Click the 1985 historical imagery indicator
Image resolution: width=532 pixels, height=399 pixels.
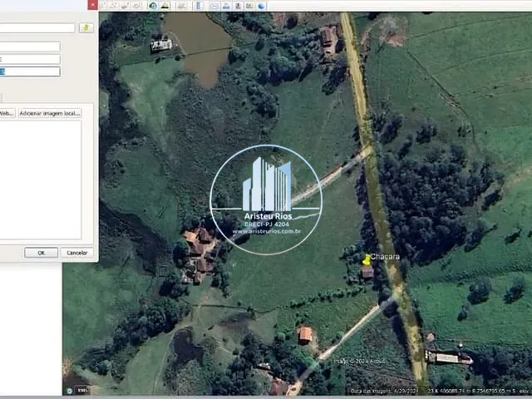82,391
